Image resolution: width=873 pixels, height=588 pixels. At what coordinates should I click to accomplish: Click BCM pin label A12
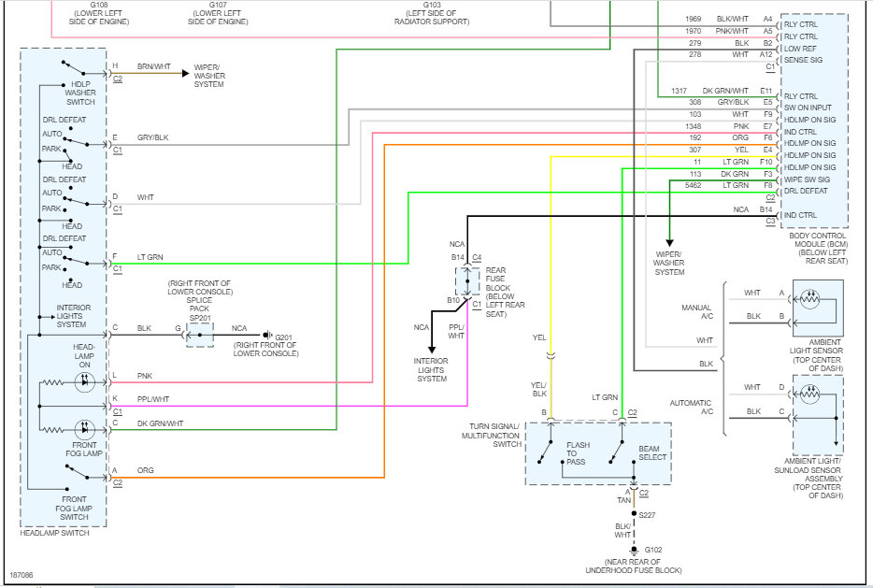pyautogui.click(x=766, y=54)
